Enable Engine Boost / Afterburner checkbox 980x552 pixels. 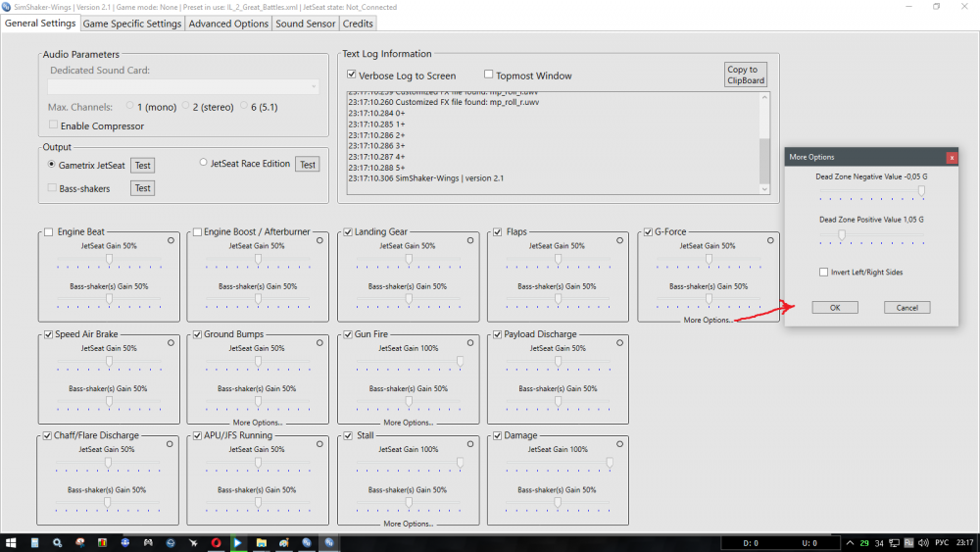(x=198, y=232)
